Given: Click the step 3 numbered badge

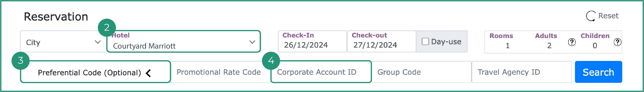Looking at the screenshot, I should 21,60.
